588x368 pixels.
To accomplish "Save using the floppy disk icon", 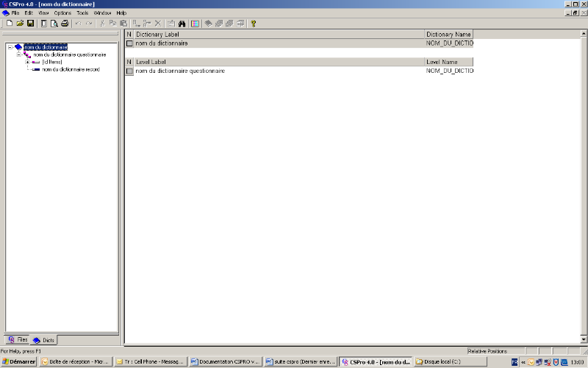I will 30,24.
